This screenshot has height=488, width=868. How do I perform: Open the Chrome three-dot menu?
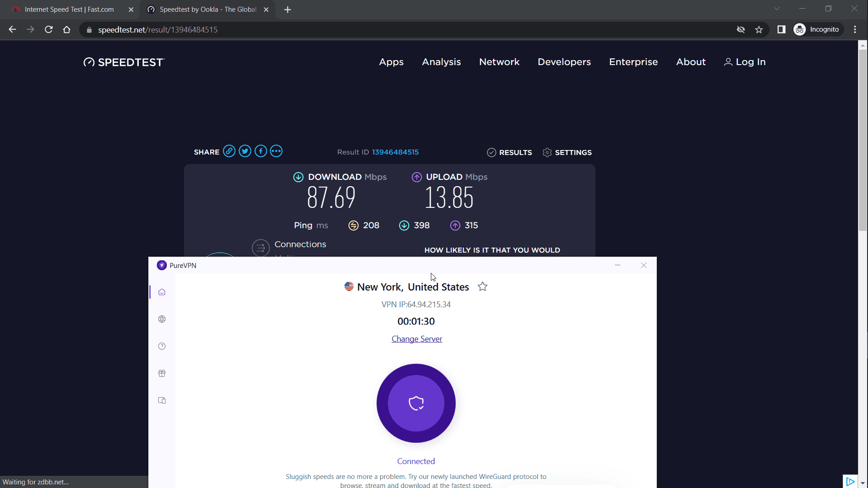tap(855, 29)
